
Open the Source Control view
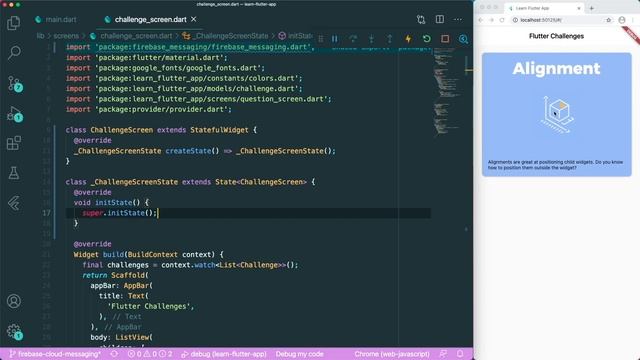[x=14, y=83]
